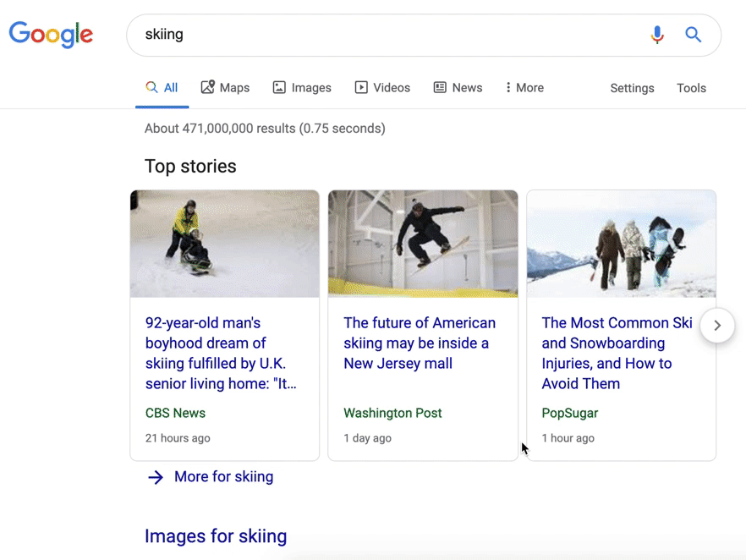
Task: Click the arrow icon beside More for skiing
Action: (x=156, y=477)
